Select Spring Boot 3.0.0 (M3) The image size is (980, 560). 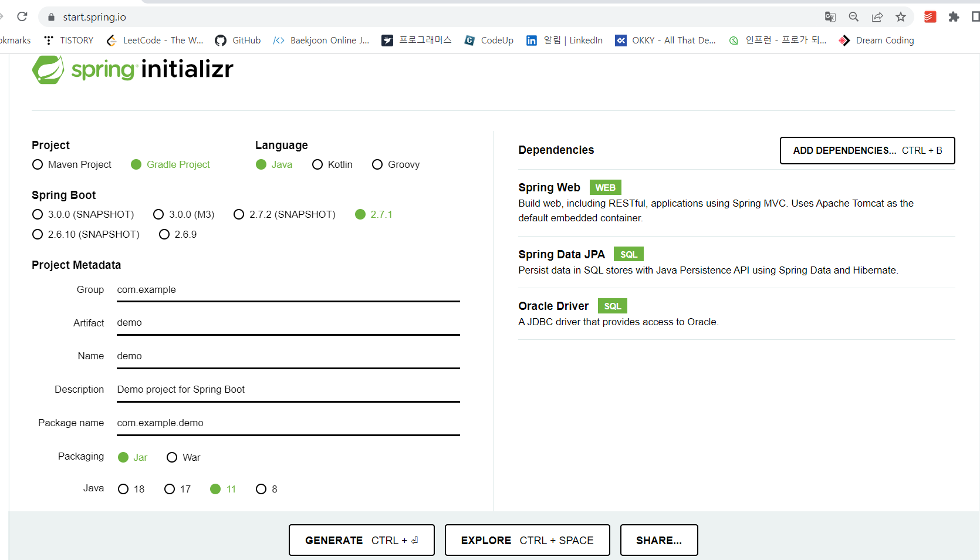[184, 214]
